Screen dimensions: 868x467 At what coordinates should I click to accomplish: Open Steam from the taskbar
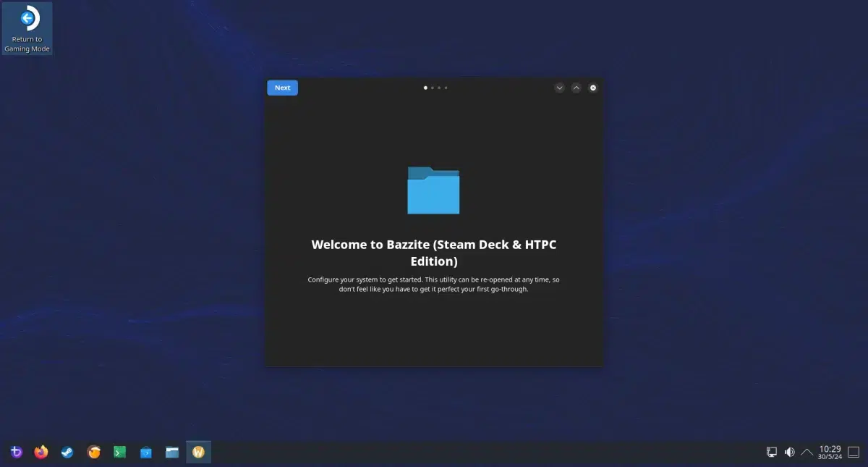67,451
